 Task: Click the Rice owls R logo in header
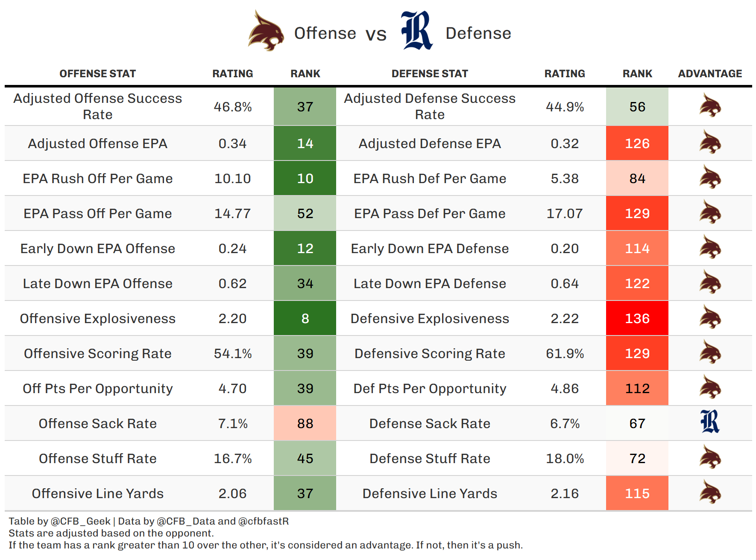click(x=416, y=31)
